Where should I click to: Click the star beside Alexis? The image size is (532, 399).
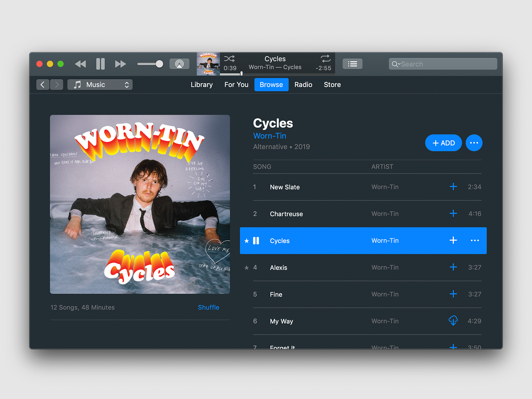246,268
